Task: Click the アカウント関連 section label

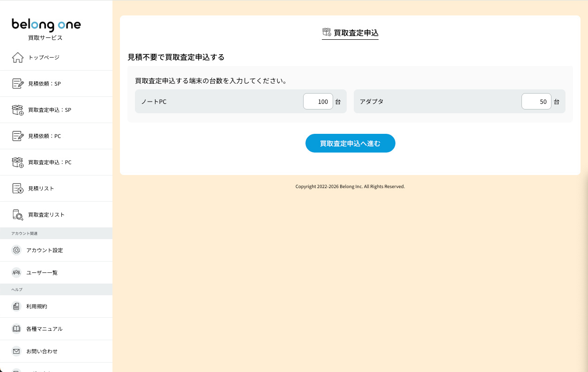Action: tap(24, 233)
